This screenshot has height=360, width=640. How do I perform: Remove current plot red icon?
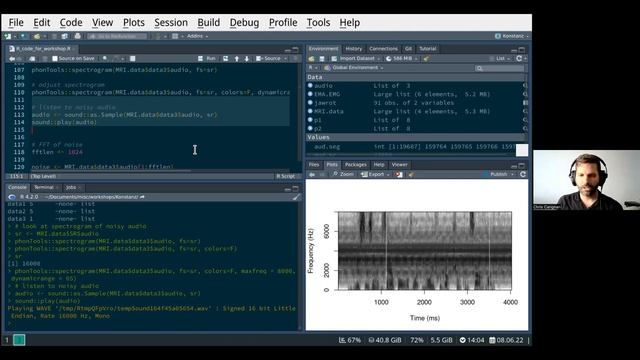(x=399, y=175)
